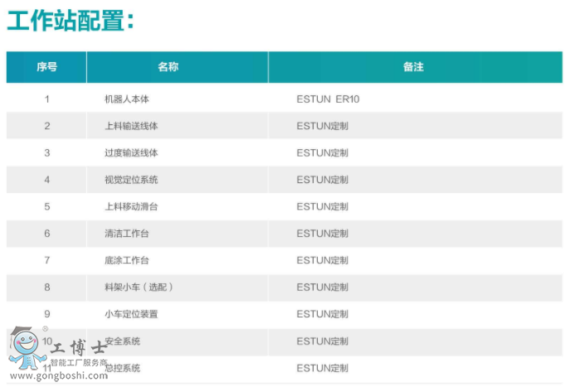
Task: Click row number 8 cell
Action: [47, 287]
